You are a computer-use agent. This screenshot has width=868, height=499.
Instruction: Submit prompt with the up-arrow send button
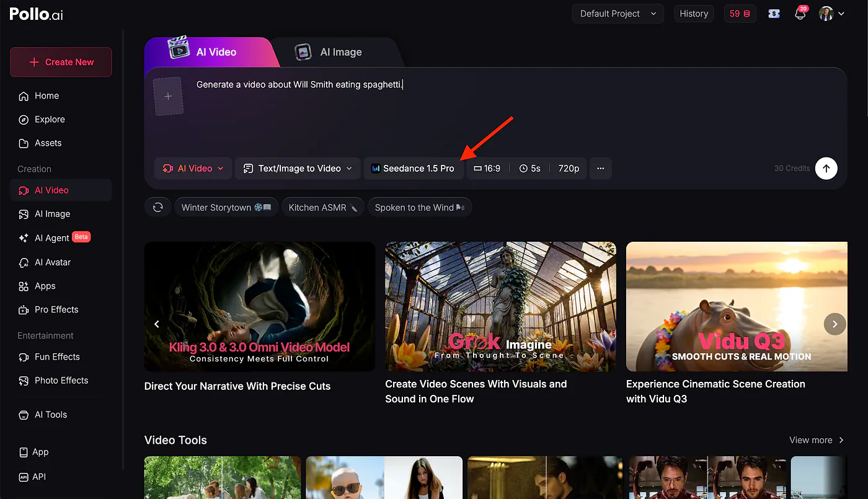tap(826, 168)
